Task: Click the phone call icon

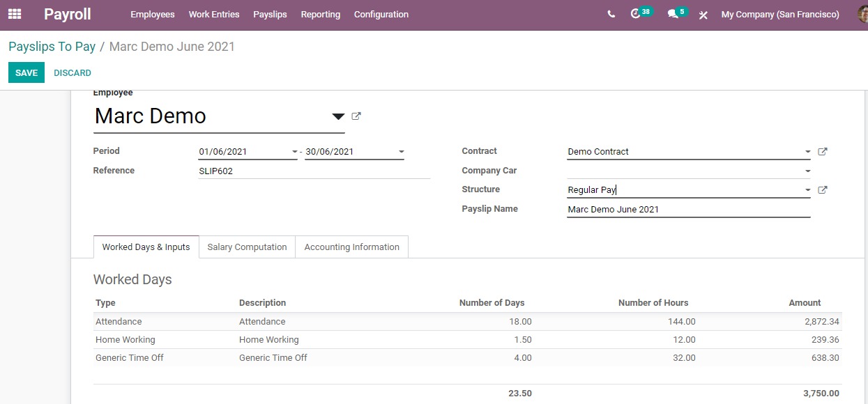Action: [611, 14]
